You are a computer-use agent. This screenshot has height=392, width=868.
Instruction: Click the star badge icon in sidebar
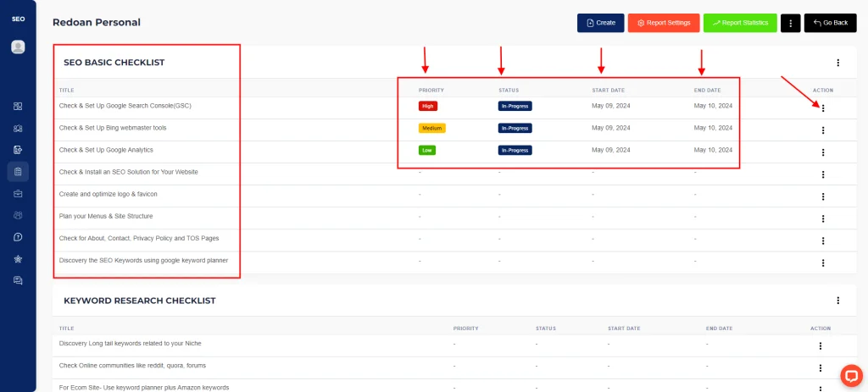pyautogui.click(x=18, y=259)
